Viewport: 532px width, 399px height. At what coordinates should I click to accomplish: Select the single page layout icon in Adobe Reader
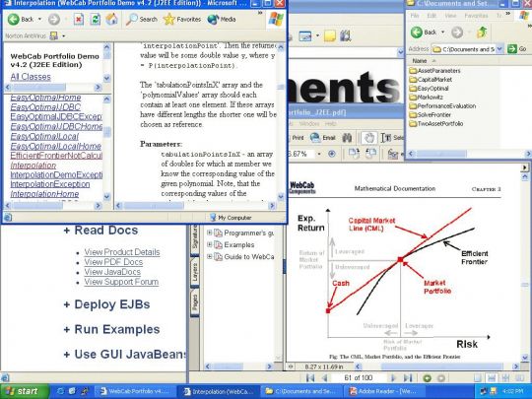[477, 377]
